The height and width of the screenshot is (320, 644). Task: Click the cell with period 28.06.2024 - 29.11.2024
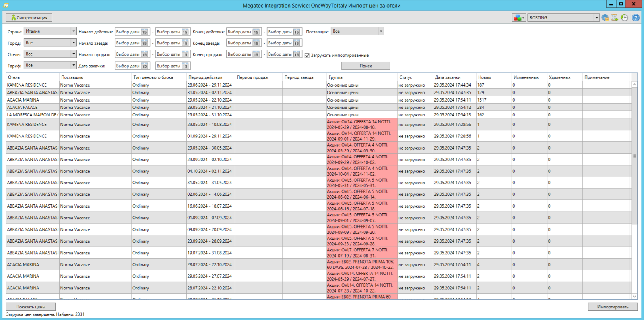(210, 85)
